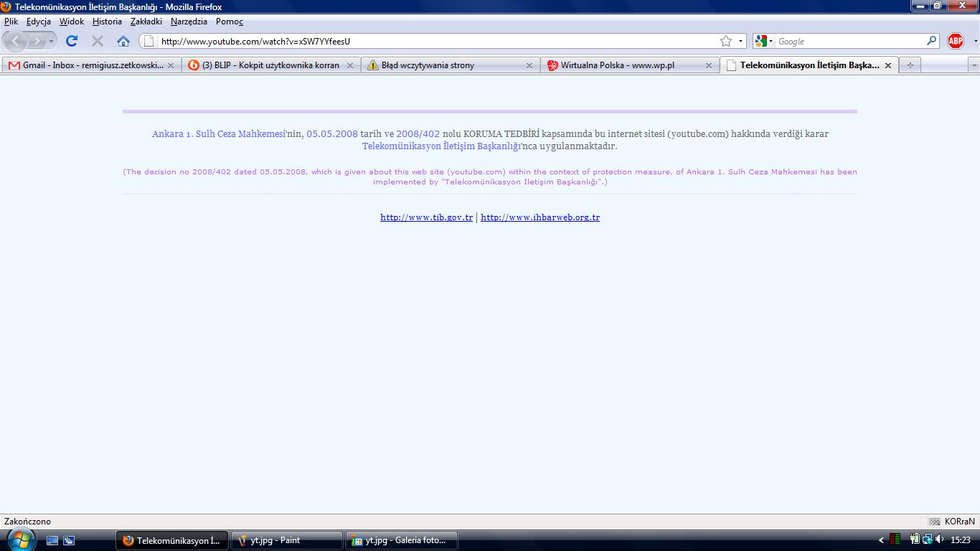
Task: Open the Zakładki menu
Action: pos(146,22)
